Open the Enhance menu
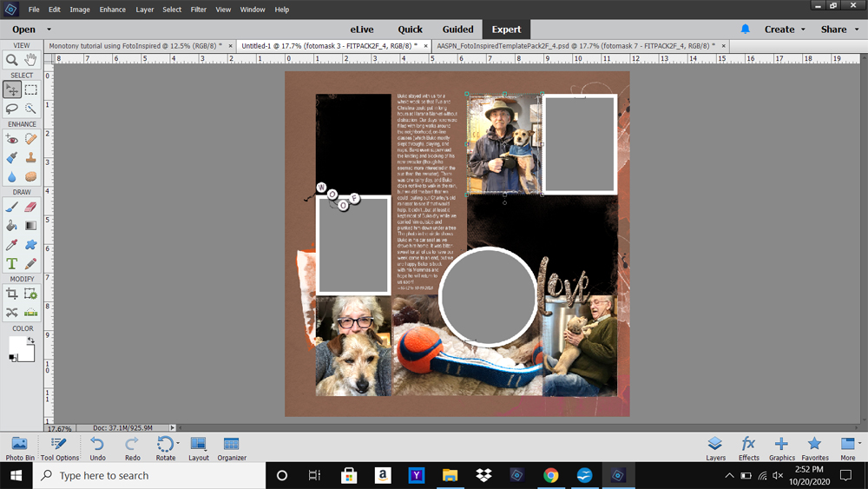This screenshot has height=489, width=868. click(x=112, y=10)
